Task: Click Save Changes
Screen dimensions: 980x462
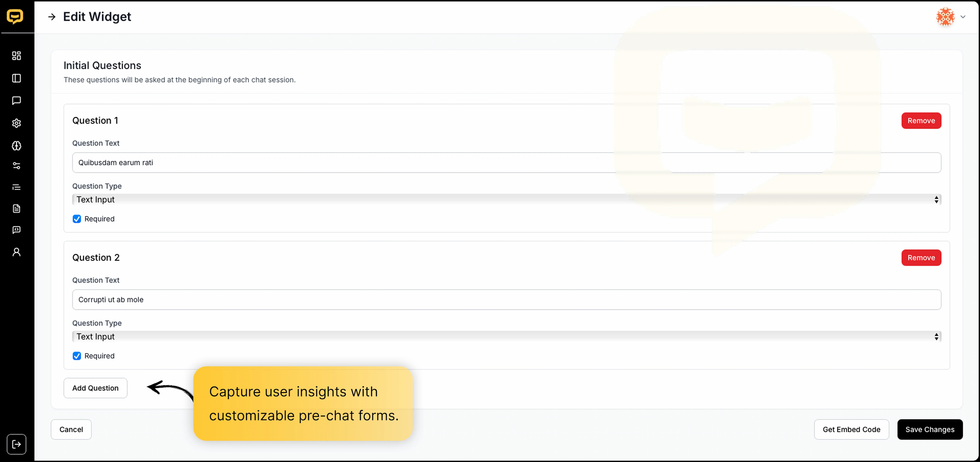Action: tap(930, 430)
